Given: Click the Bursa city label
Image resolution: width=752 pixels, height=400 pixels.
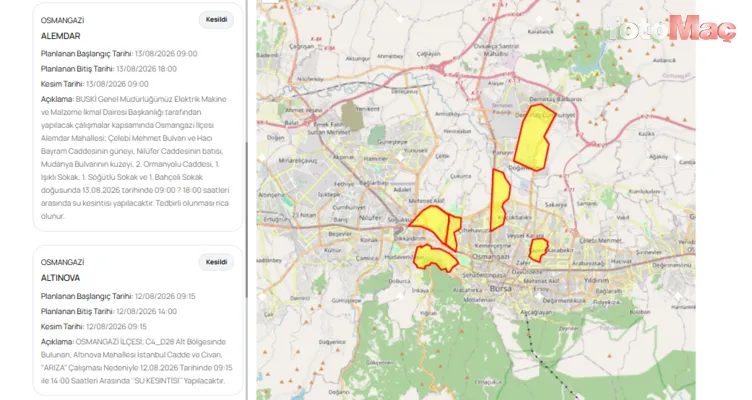Looking at the screenshot, I should [501, 289].
